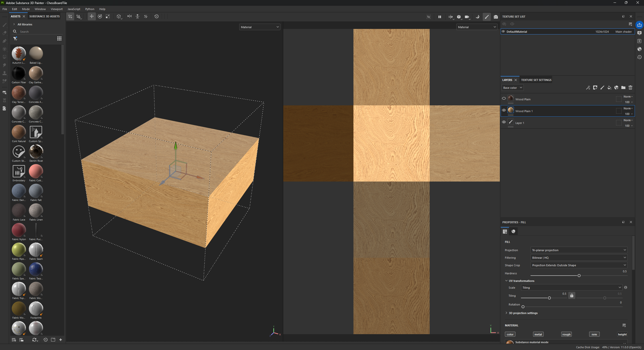Switch the asset view to grid layout
Image resolution: width=644 pixels, height=350 pixels.
click(x=59, y=38)
